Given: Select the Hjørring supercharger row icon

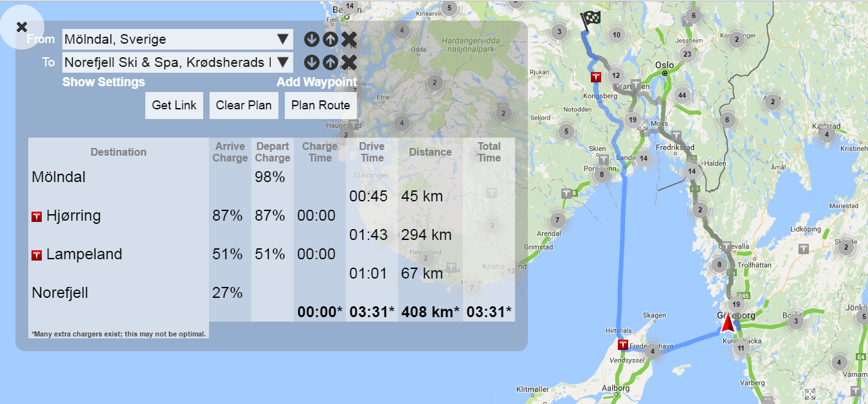Looking at the screenshot, I should point(37,217).
